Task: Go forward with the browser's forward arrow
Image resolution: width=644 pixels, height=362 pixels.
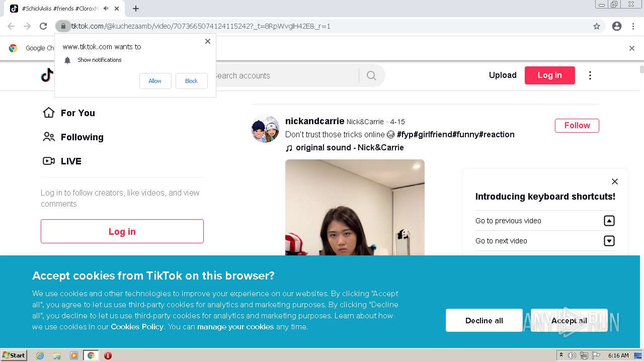Action: (x=27, y=26)
